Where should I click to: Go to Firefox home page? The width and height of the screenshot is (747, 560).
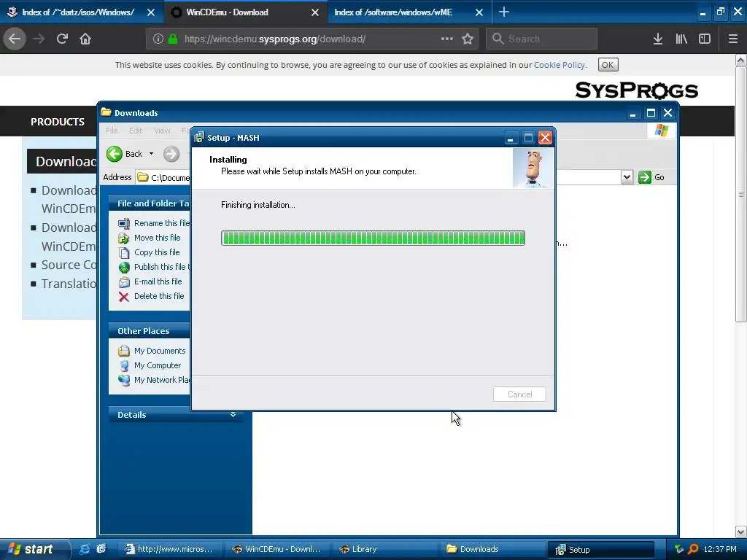pyautogui.click(x=85, y=39)
